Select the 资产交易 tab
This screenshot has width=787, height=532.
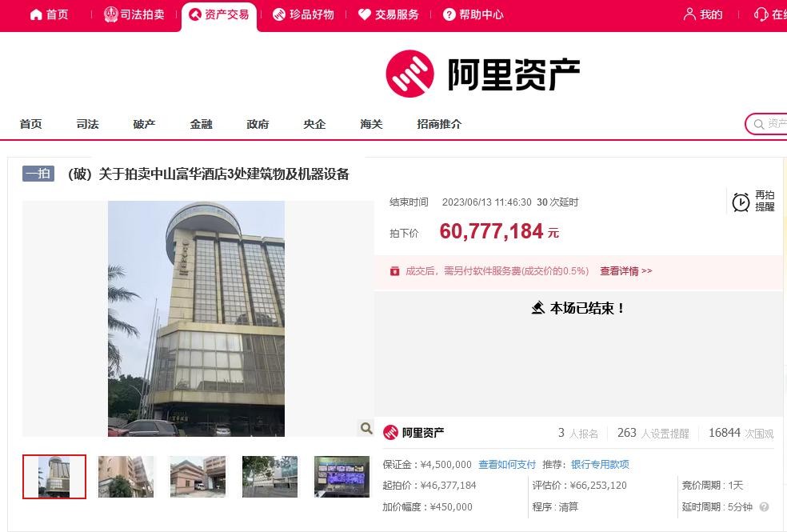[218, 14]
